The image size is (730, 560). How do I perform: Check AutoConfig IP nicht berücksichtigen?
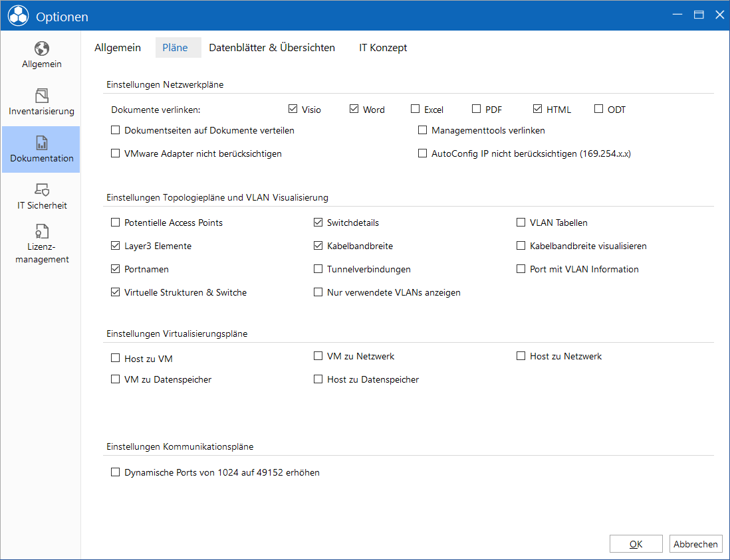[x=422, y=153]
